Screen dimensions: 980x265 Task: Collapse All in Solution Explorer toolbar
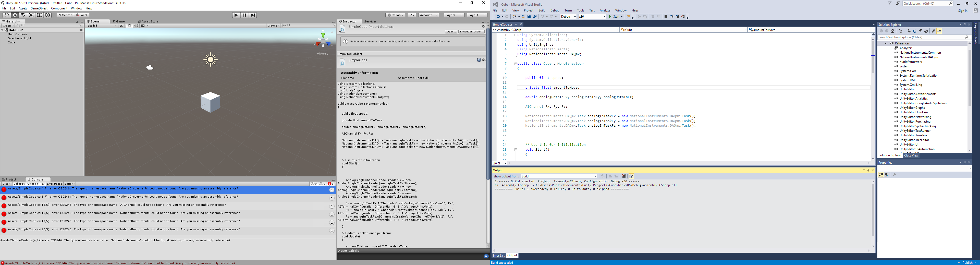tap(921, 31)
